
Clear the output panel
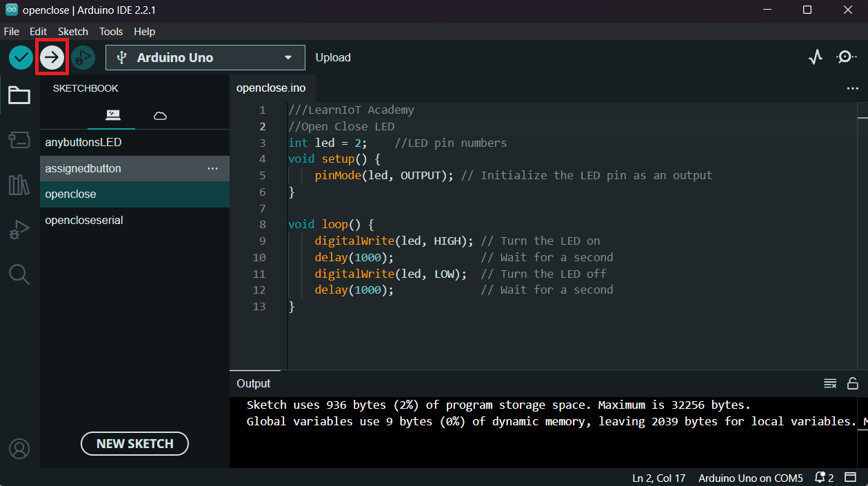click(830, 383)
